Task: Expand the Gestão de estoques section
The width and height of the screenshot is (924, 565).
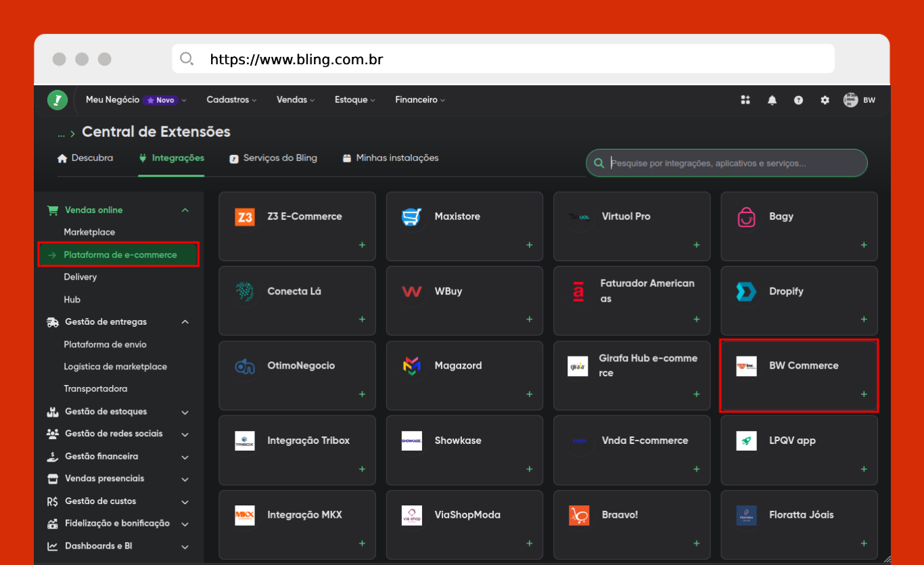Action: 185,412
